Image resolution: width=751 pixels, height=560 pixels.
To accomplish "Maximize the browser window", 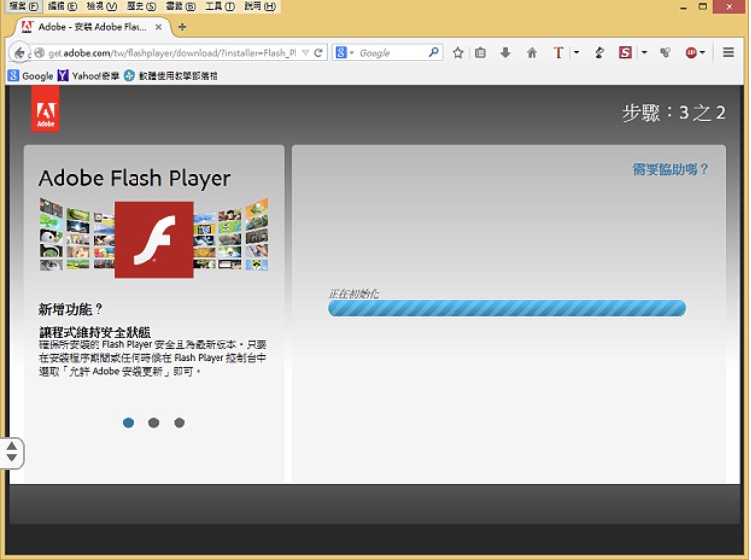I will (x=702, y=7).
